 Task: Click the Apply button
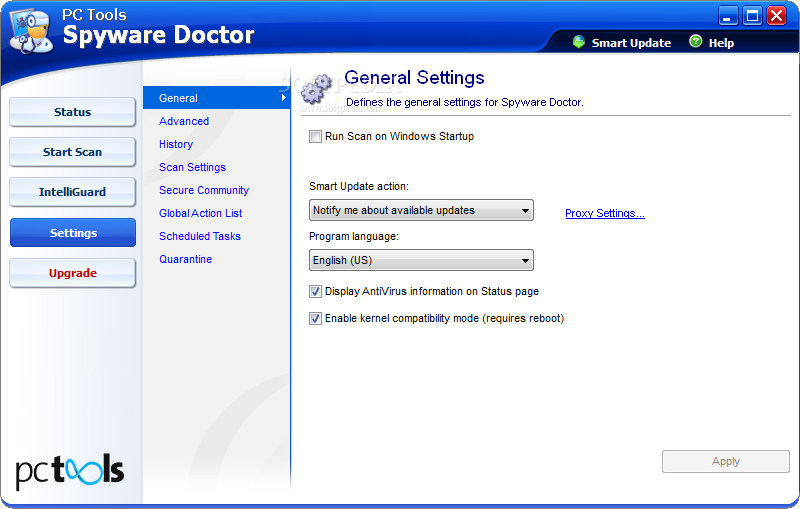[x=726, y=462]
